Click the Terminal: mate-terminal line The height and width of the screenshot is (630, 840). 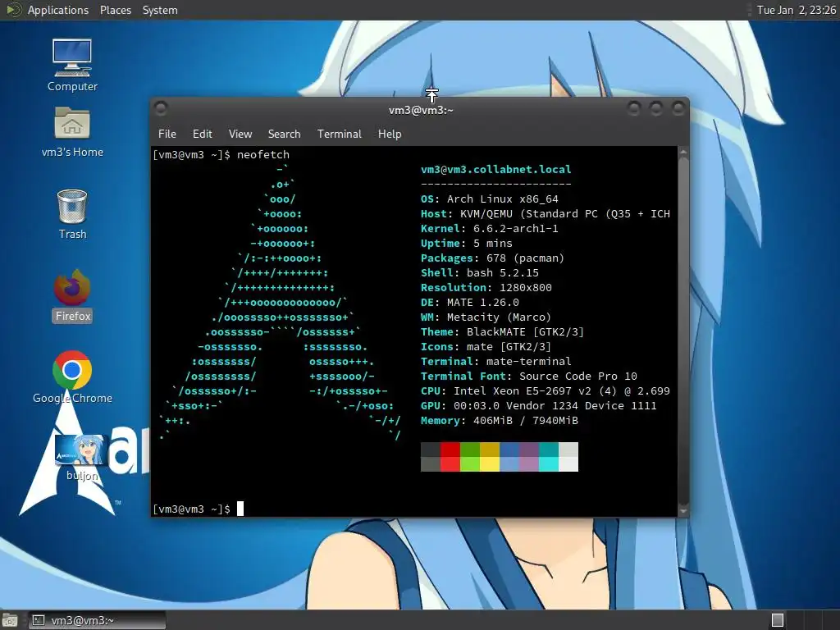(495, 362)
